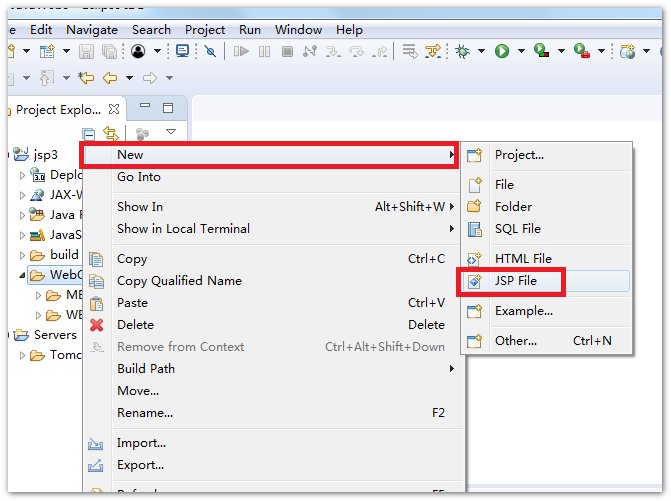Viewport: 671px width, 501px height.
Task: Select the jsp3 project in tree
Action: (x=47, y=155)
